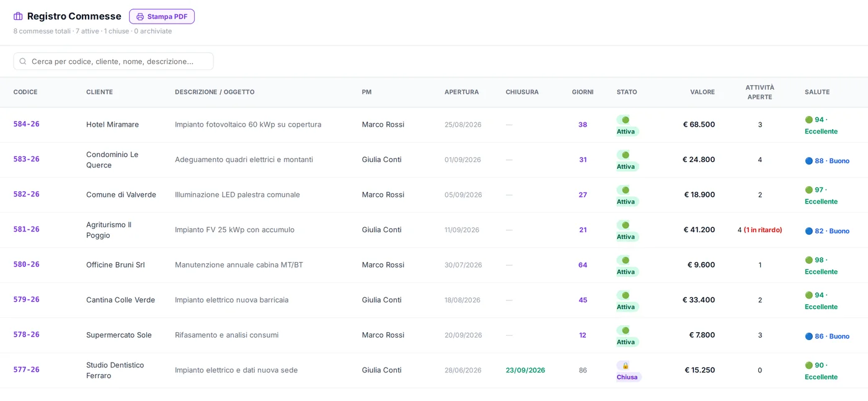868x401 pixels.
Task: Open order code 579-26
Action: 27,300
